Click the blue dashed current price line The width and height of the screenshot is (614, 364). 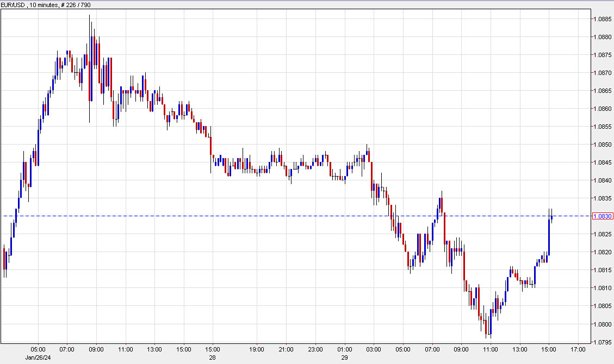point(296,216)
